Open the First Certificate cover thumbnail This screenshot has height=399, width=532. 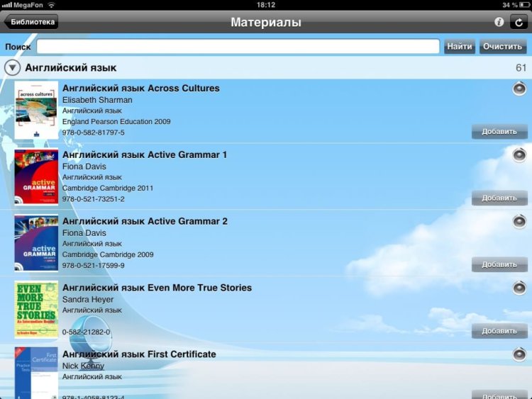tap(36, 373)
